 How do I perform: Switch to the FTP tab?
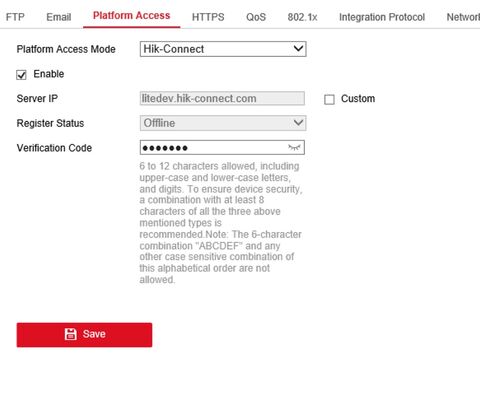click(15, 17)
